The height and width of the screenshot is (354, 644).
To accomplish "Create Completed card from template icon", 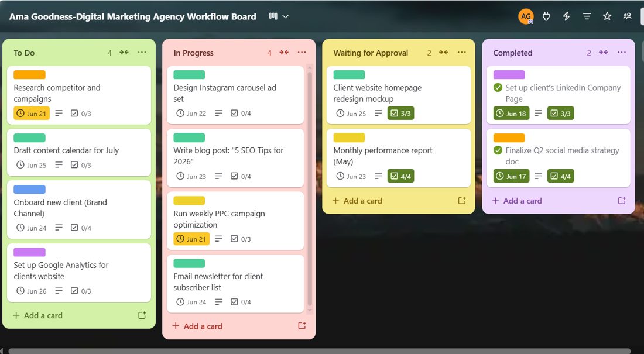I will point(622,201).
